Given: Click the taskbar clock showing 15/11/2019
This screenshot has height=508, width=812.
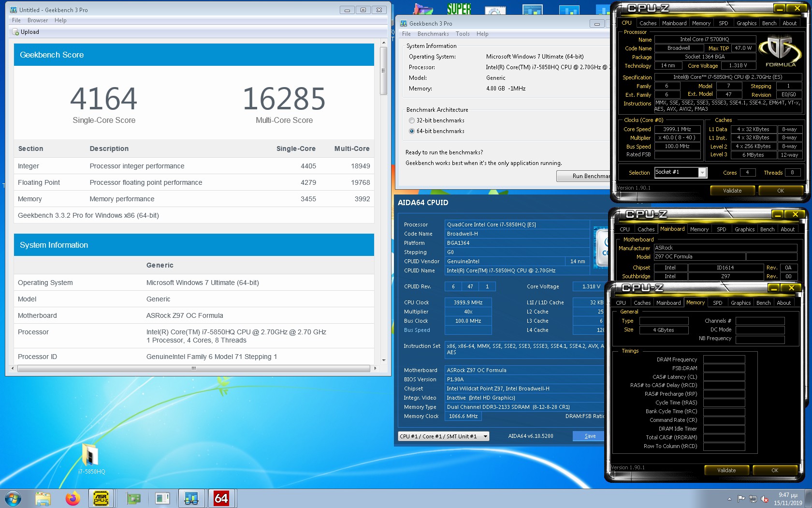Looking at the screenshot, I should (788, 499).
